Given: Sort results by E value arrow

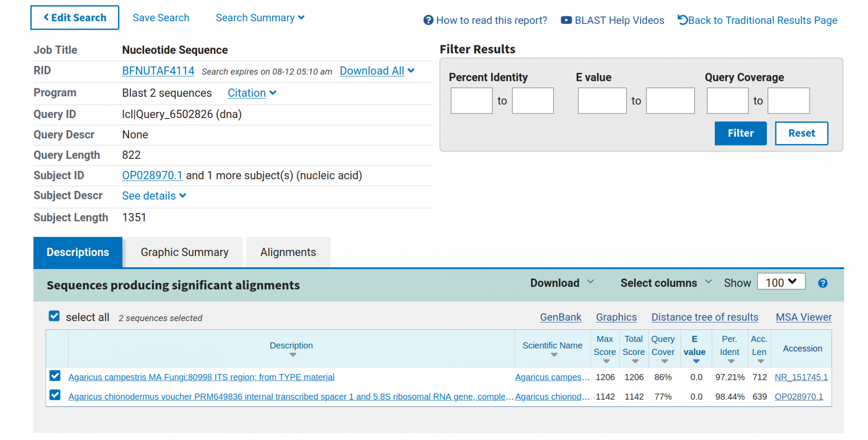Looking at the screenshot, I should tap(696, 361).
